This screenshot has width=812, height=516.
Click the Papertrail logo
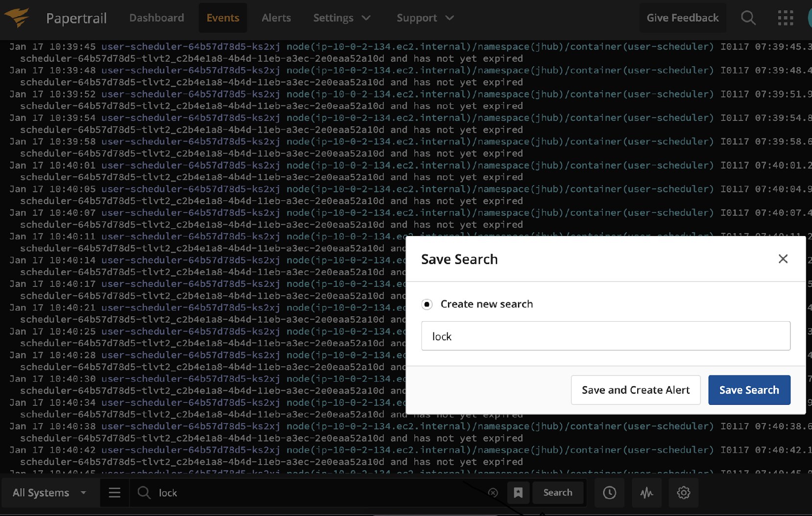pos(59,18)
